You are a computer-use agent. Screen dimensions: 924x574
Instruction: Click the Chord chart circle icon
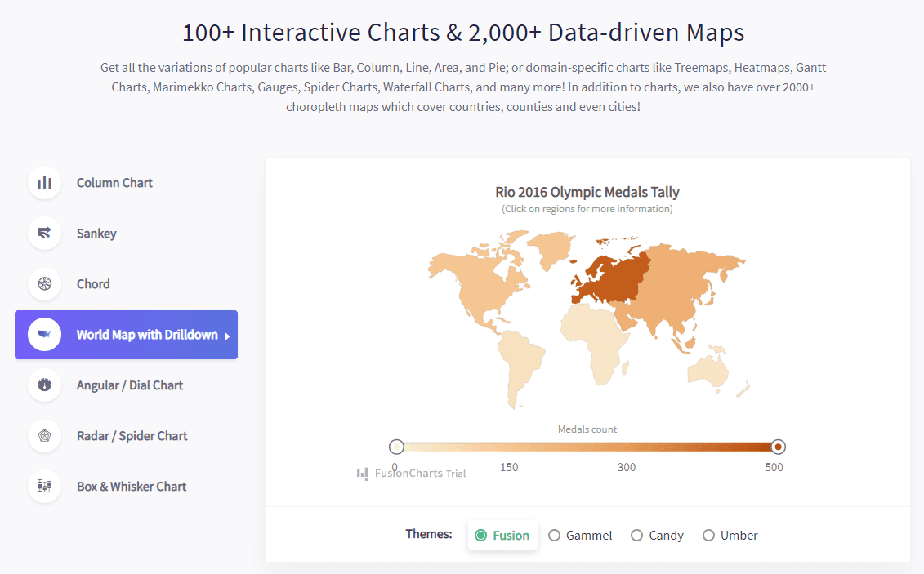44,284
